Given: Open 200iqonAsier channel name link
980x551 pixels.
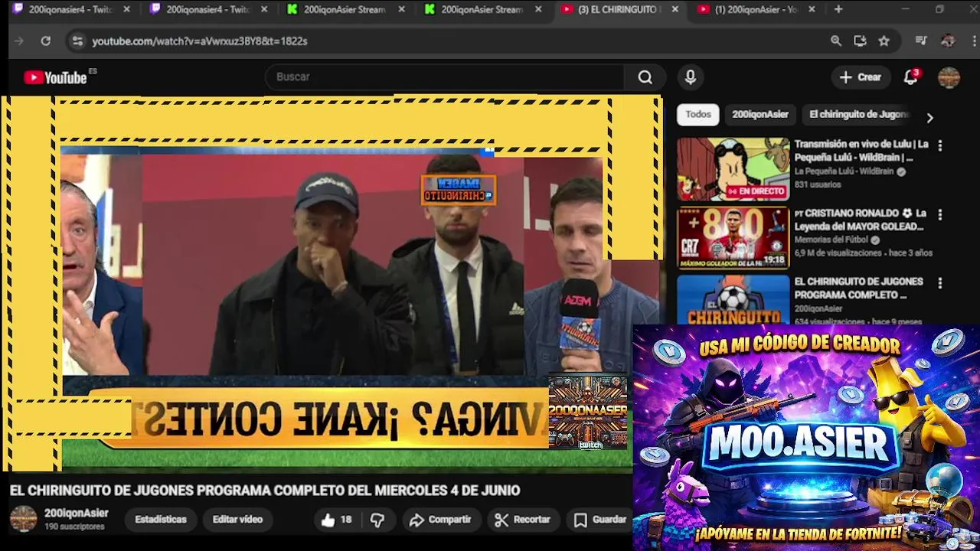Looking at the screenshot, I should point(77,514).
